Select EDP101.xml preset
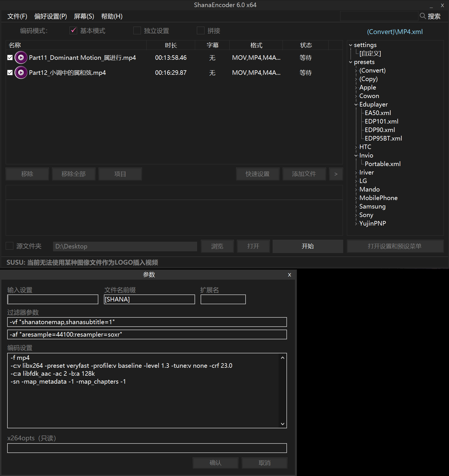Screen dimensions: 449x476 click(381, 121)
